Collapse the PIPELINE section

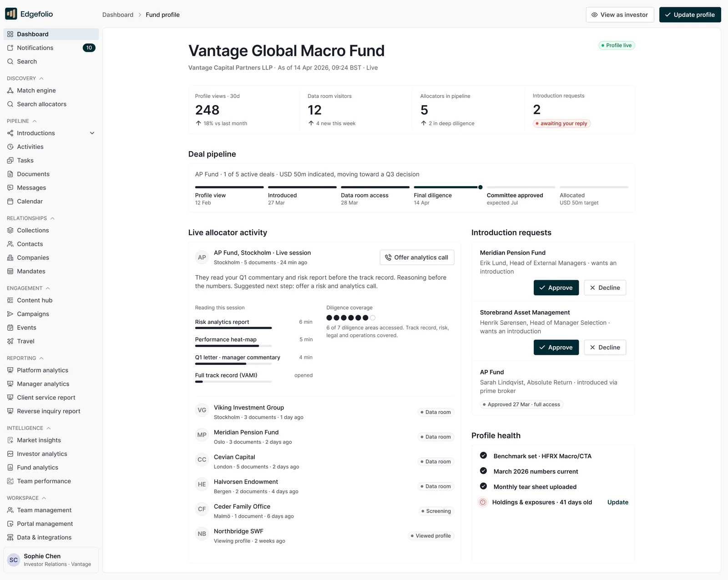coord(35,121)
